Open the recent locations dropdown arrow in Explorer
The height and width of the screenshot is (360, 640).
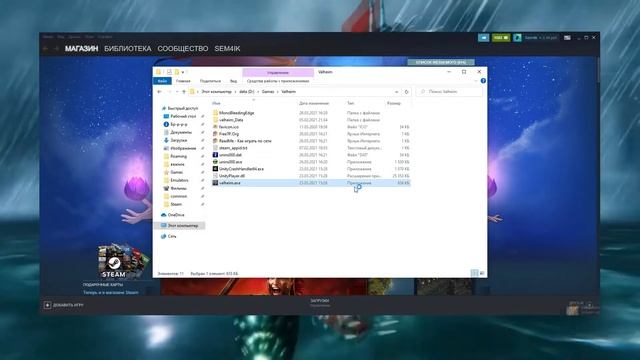pyautogui.click(x=177, y=92)
